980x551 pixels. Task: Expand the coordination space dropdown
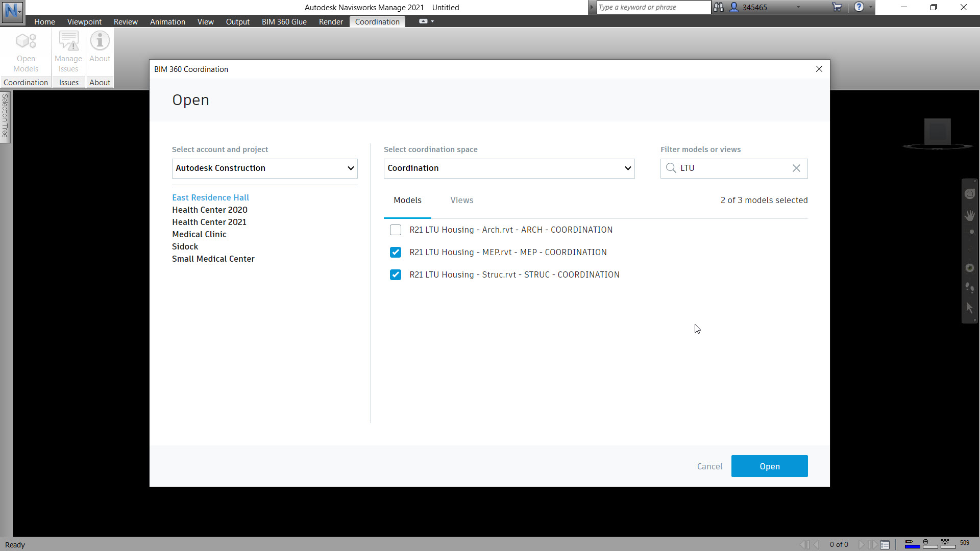(627, 168)
